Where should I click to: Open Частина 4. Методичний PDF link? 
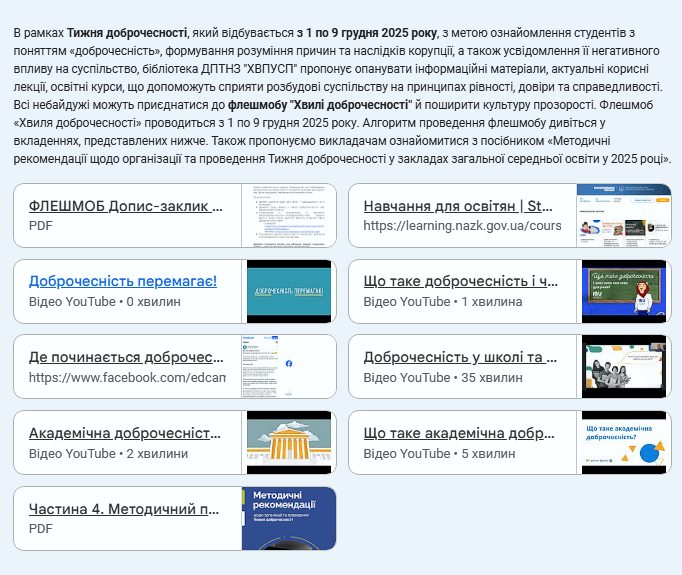125,509
